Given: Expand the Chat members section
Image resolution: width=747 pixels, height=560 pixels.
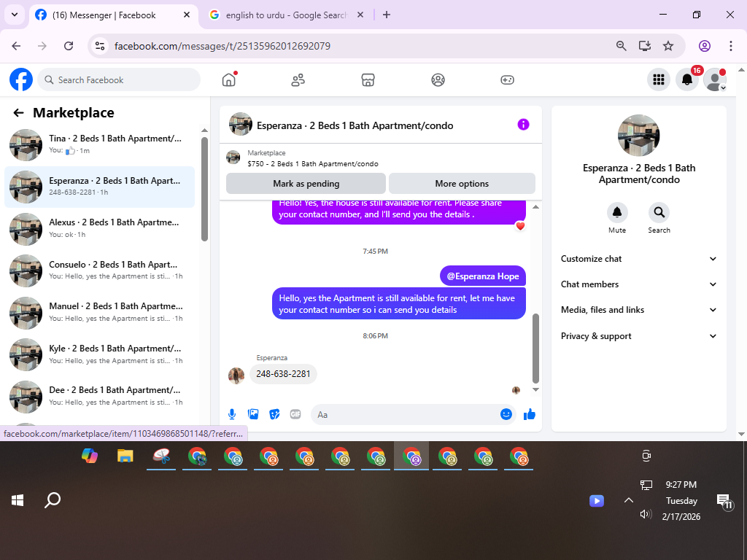Looking at the screenshot, I should click(638, 284).
